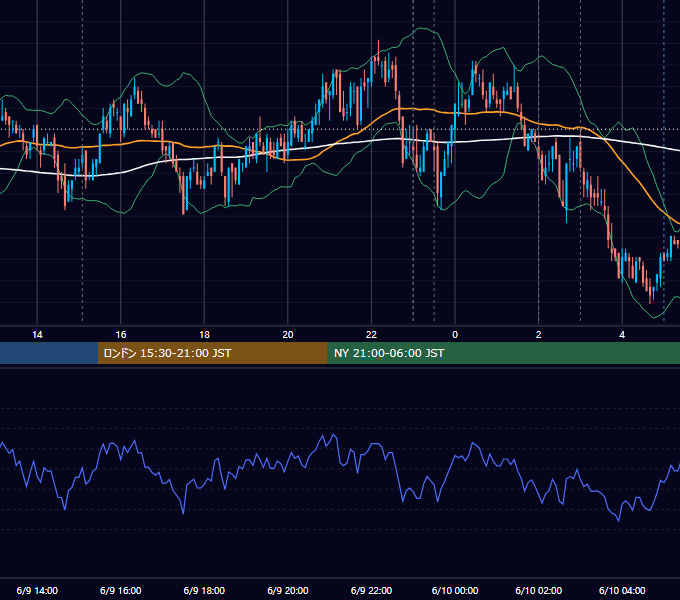The width and height of the screenshot is (680, 600).
Task: Click the hour label 22 on time axis
Action: tap(371, 335)
